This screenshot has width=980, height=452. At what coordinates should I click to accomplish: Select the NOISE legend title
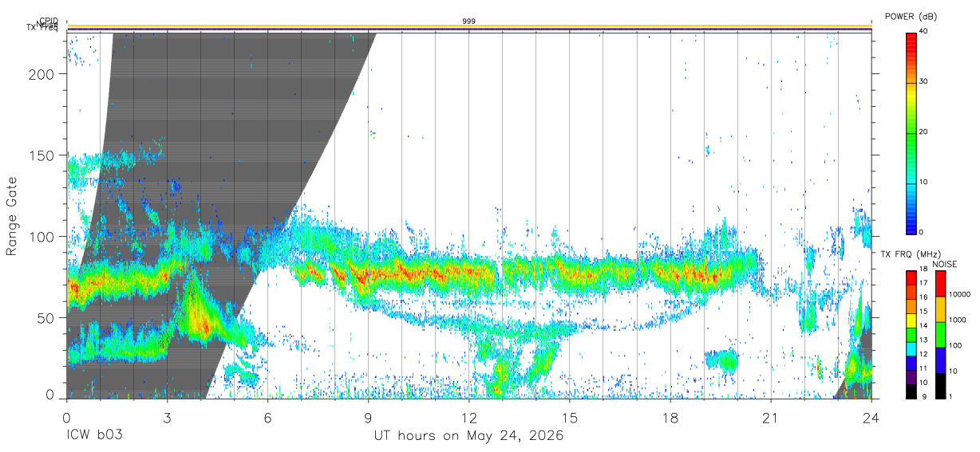click(944, 264)
